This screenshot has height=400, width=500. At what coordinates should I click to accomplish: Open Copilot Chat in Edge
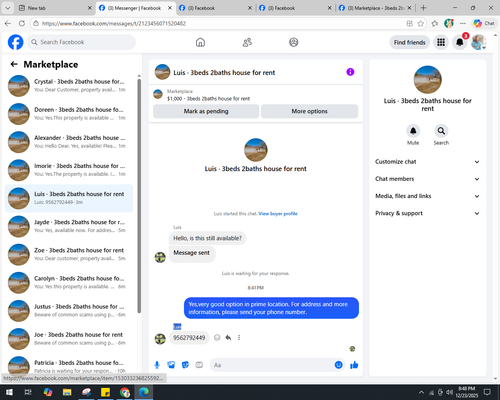click(x=484, y=23)
